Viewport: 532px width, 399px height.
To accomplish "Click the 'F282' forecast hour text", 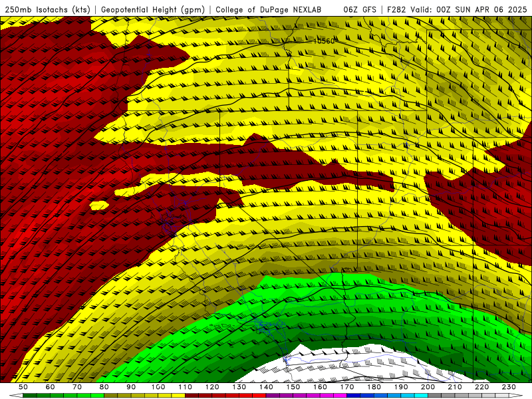I will [396, 10].
